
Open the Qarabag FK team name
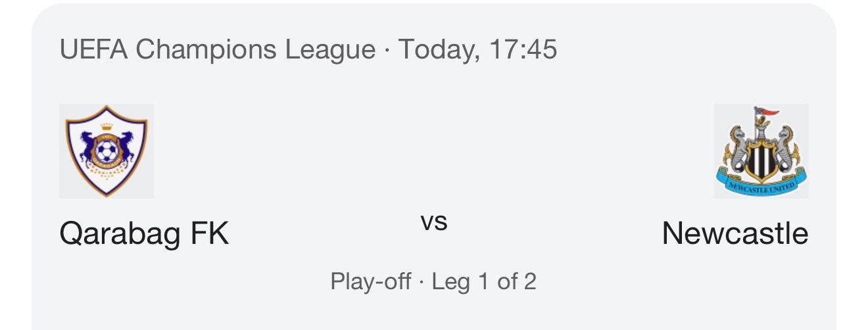point(144,233)
